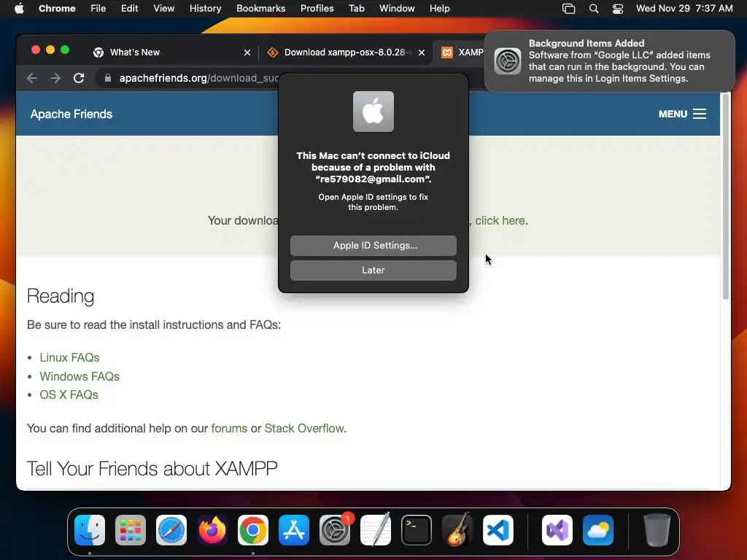The width and height of the screenshot is (747, 560).
Task: Open the File menu
Action: click(x=98, y=9)
